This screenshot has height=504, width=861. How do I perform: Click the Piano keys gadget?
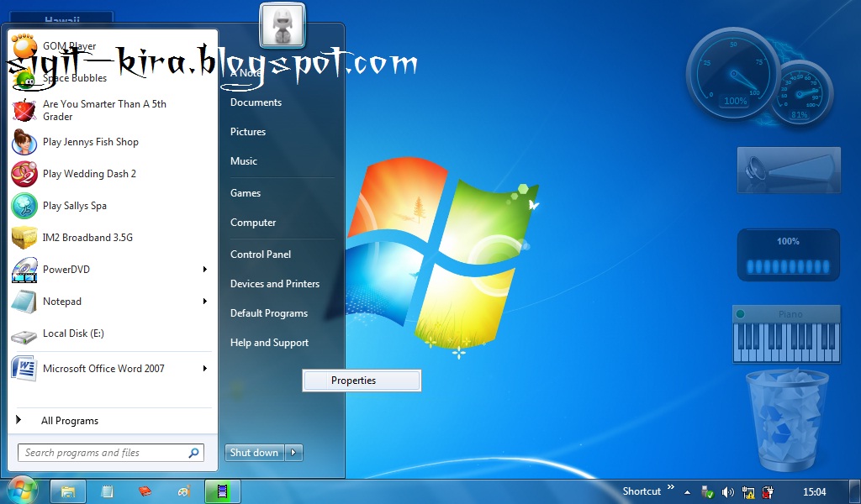(786, 341)
